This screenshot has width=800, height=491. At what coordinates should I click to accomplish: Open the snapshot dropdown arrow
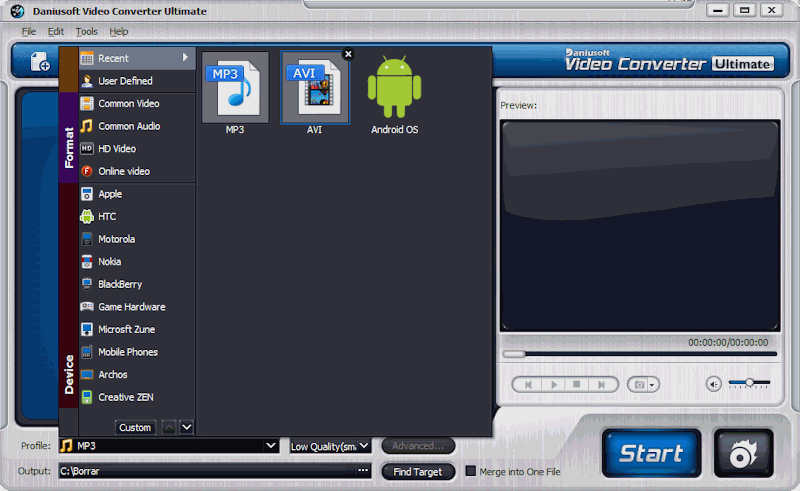click(x=652, y=385)
